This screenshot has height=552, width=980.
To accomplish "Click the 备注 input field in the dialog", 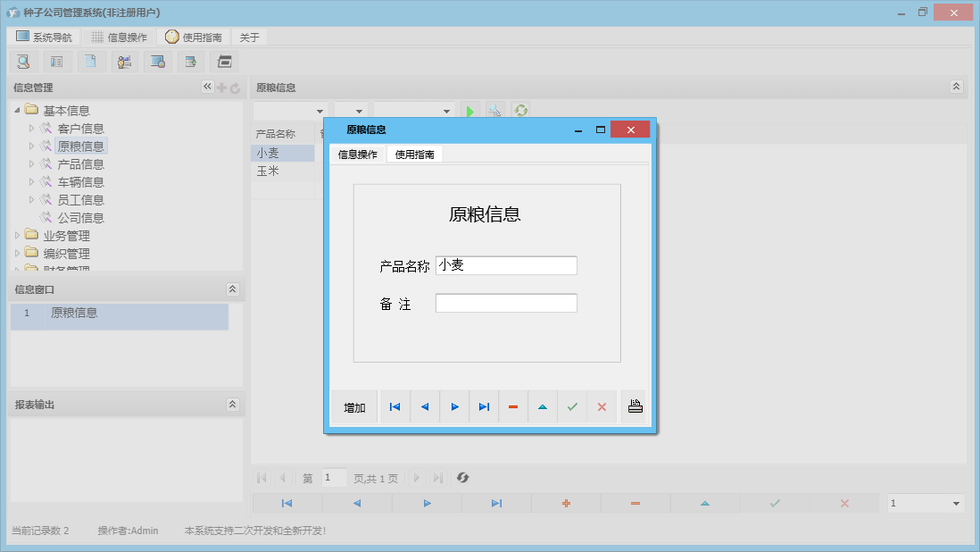I will [505, 303].
